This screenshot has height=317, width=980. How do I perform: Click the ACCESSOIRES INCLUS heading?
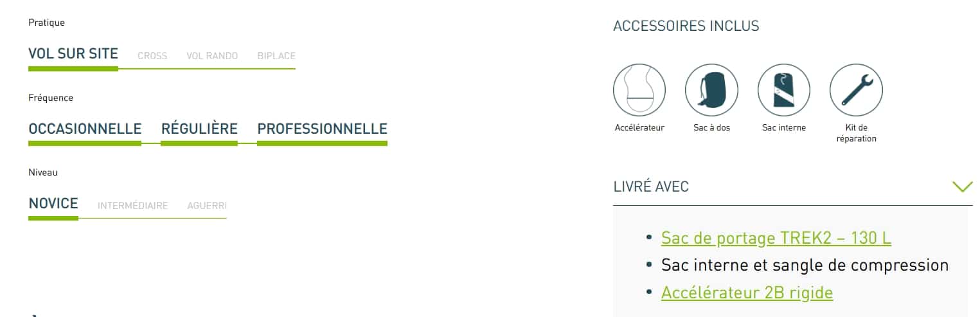(x=686, y=26)
